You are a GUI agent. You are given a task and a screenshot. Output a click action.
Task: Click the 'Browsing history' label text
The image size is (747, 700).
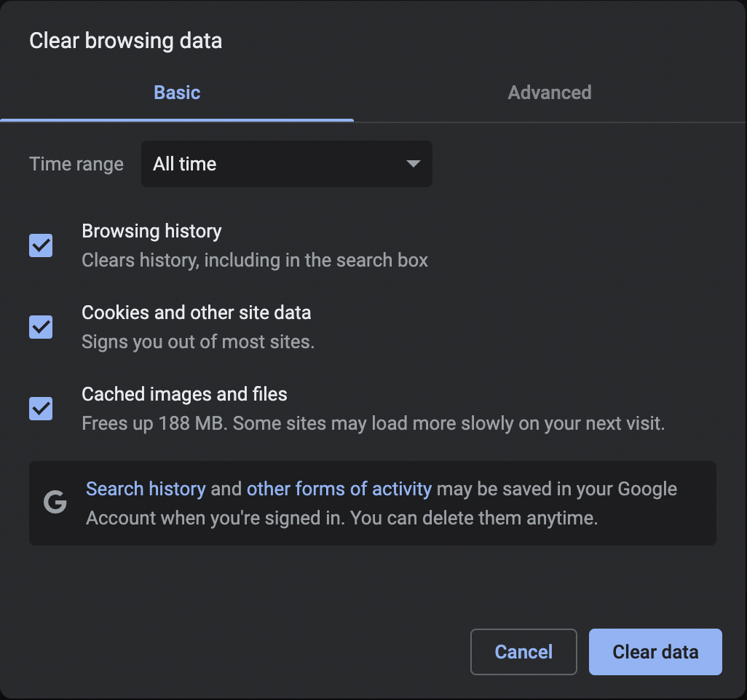[151, 231]
